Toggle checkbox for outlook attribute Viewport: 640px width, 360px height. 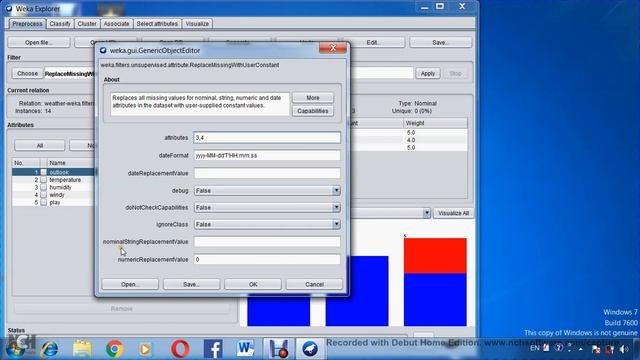(x=44, y=172)
